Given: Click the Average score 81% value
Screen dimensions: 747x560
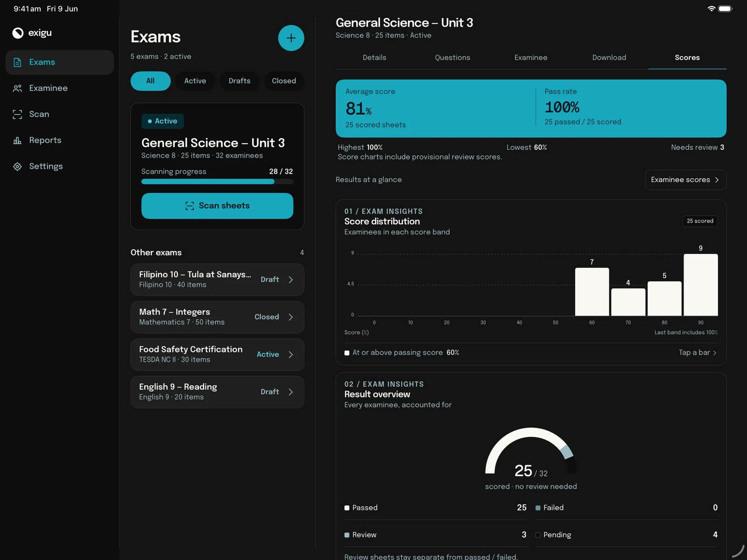Looking at the screenshot, I should 359,109.
